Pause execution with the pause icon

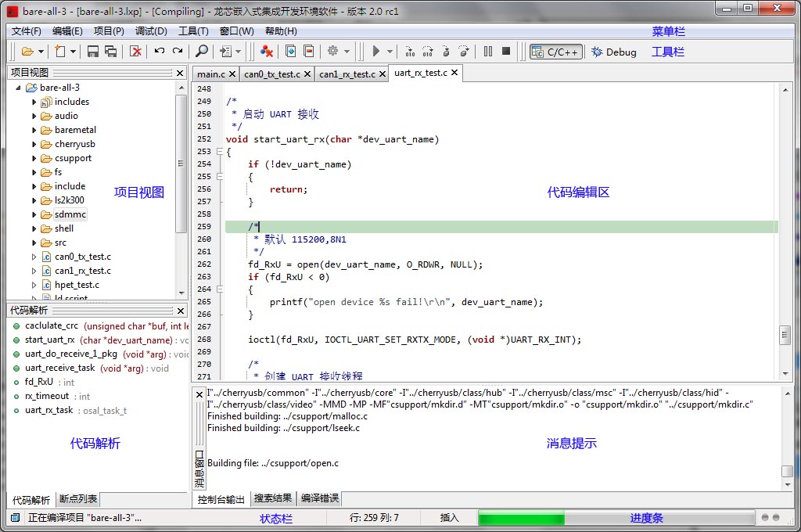point(488,51)
